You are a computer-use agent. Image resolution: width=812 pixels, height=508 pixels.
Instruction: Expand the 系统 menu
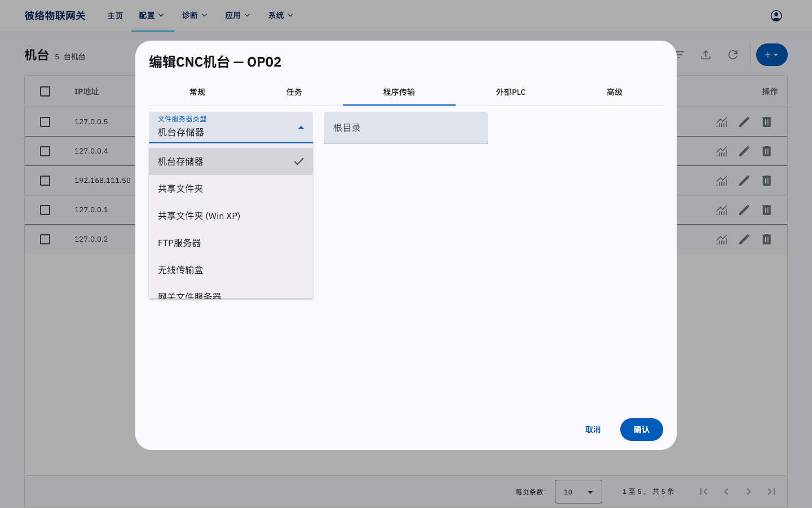tap(281, 15)
